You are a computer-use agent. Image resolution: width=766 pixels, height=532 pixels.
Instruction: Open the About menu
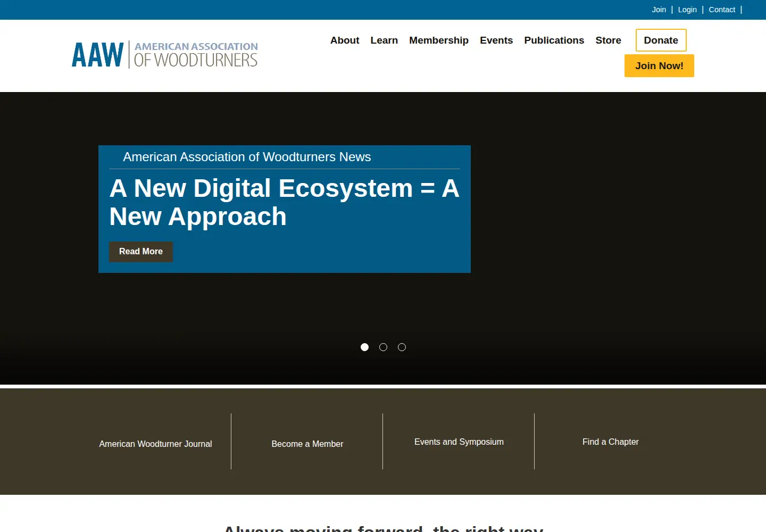tap(345, 40)
